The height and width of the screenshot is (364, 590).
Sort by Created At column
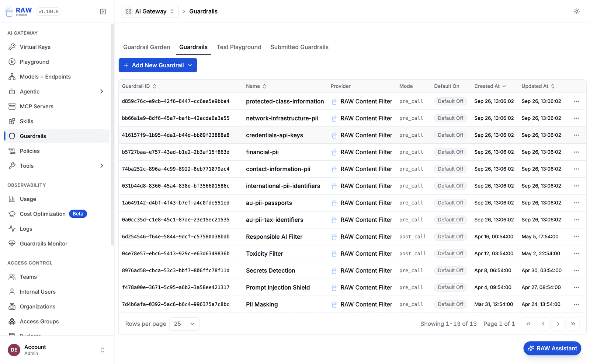tap(490, 86)
